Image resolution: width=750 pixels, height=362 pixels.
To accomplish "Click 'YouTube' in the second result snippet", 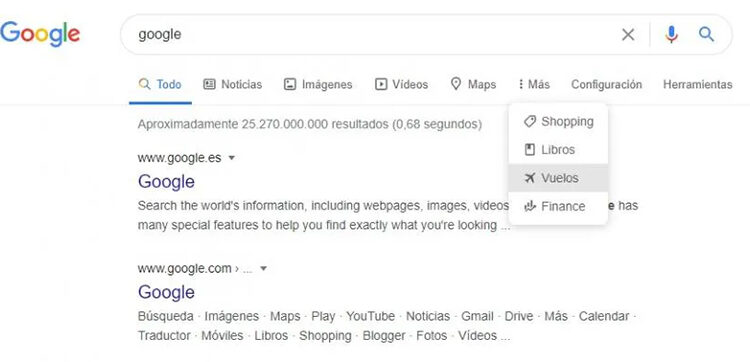I will point(371,316).
